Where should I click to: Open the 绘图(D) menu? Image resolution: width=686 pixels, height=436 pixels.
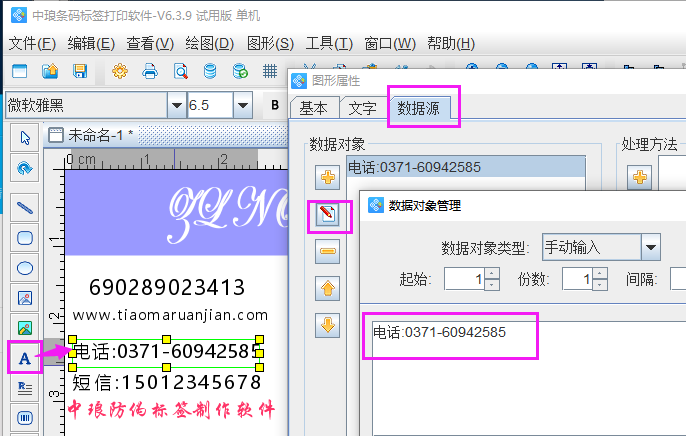(x=209, y=44)
